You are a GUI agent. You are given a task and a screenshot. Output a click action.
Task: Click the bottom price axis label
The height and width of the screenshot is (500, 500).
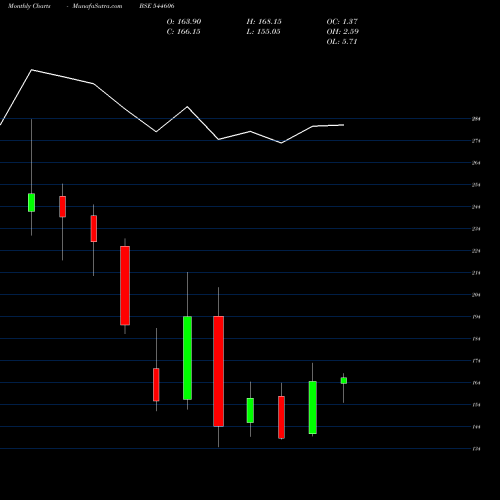(x=476, y=449)
